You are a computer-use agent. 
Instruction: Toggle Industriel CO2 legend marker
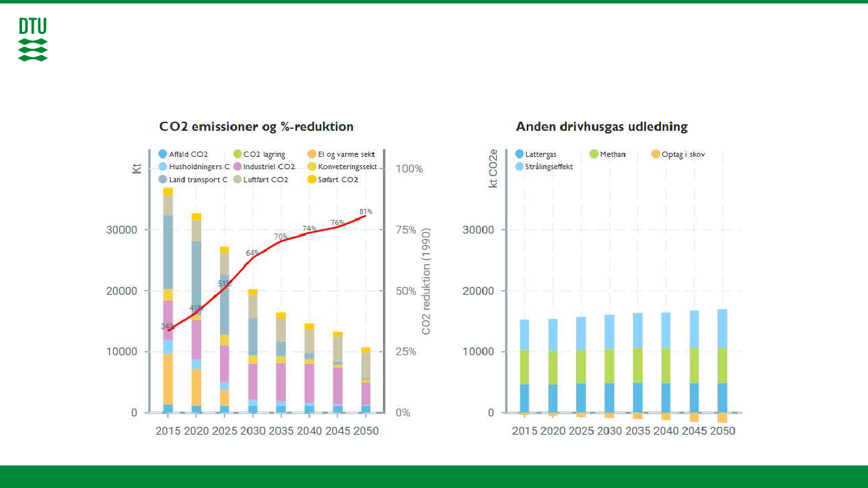tap(237, 167)
